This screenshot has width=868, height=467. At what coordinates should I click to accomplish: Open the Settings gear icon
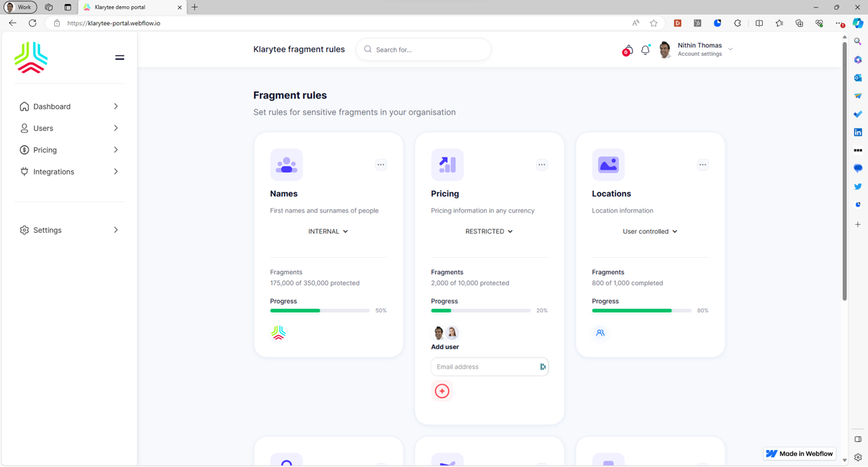point(25,229)
